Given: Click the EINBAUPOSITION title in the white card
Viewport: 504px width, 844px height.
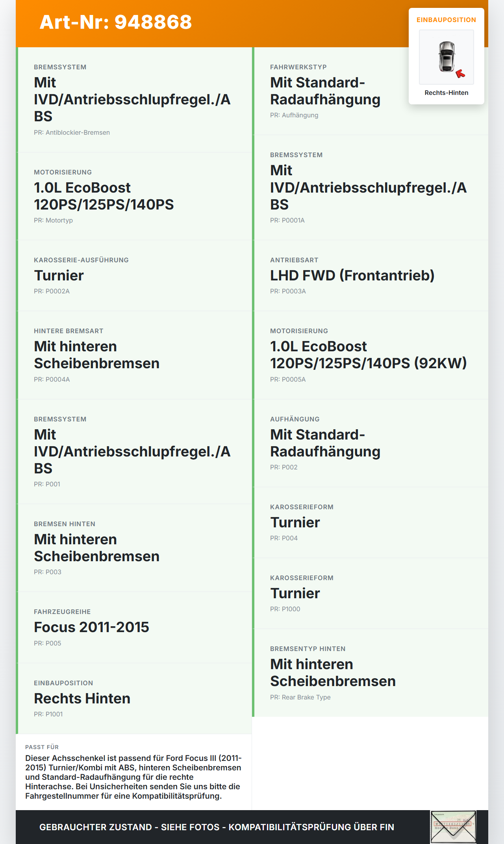Looking at the screenshot, I should (x=447, y=20).
